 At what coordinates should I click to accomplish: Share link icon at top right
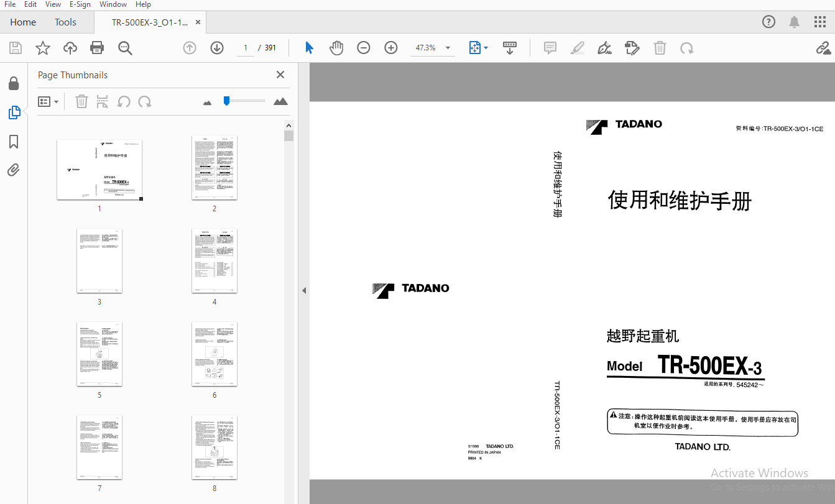click(823, 48)
